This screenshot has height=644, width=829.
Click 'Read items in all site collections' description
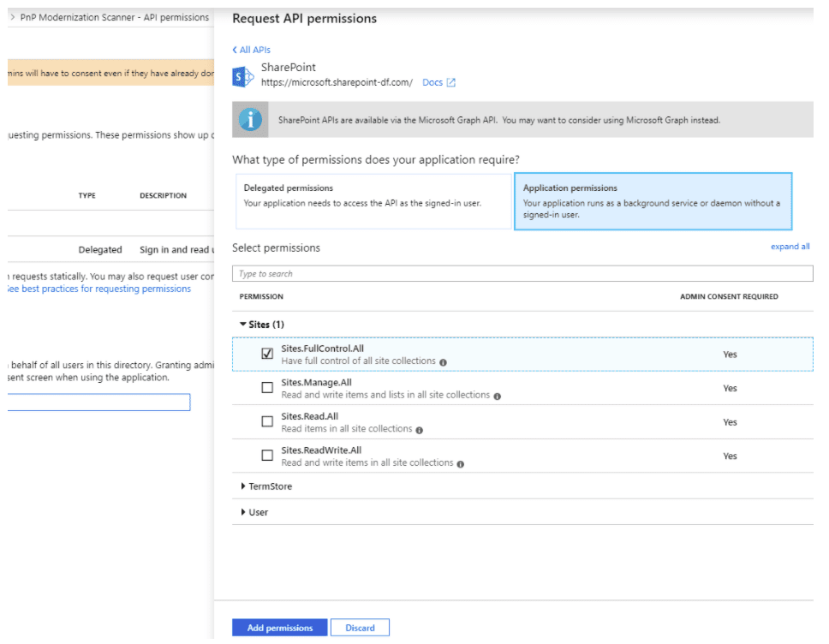coord(347,428)
